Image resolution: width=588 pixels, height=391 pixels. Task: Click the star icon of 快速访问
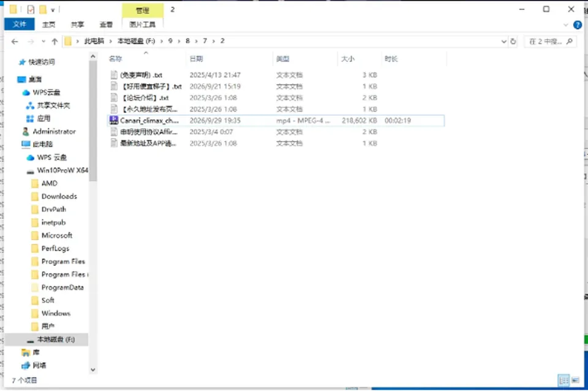pyautogui.click(x=23, y=63)
